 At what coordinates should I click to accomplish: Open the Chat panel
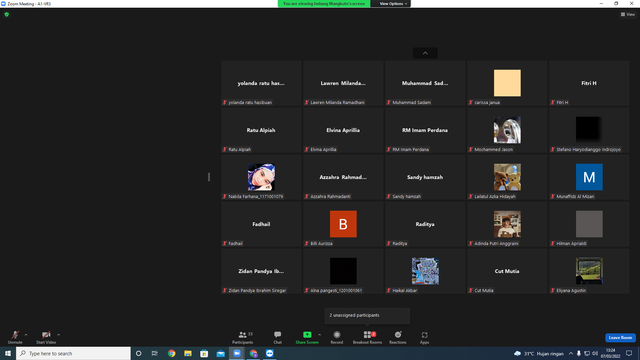[x=278, y=337]
